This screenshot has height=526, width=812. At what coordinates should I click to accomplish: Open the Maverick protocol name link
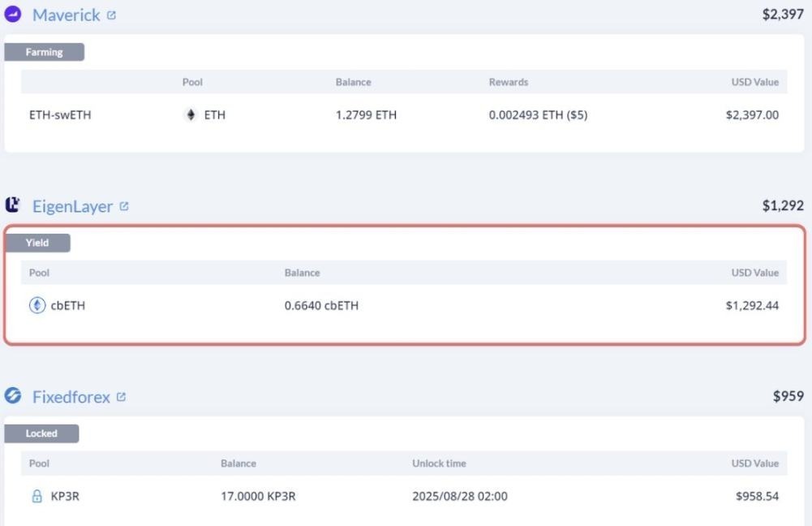pos(66,15)
